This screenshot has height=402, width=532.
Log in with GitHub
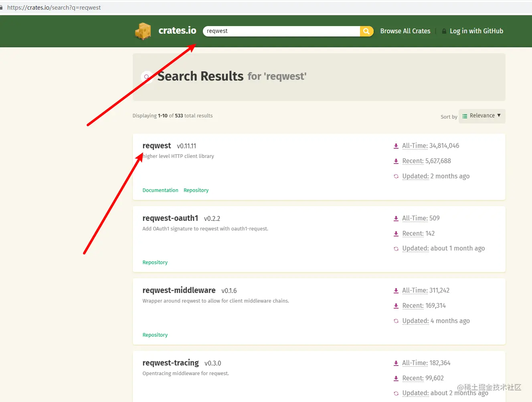(x=476, y=31)
